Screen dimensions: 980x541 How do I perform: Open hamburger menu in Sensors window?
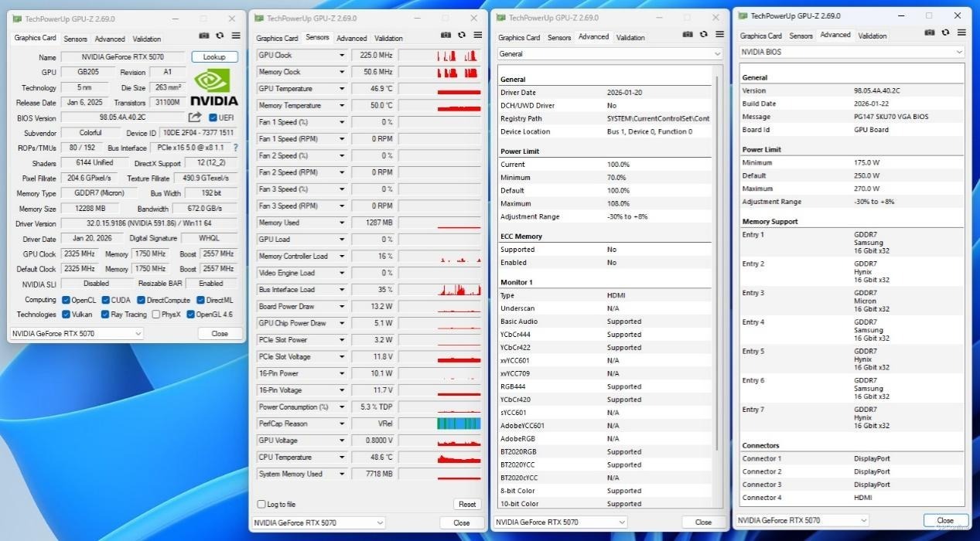click(478, 35)
